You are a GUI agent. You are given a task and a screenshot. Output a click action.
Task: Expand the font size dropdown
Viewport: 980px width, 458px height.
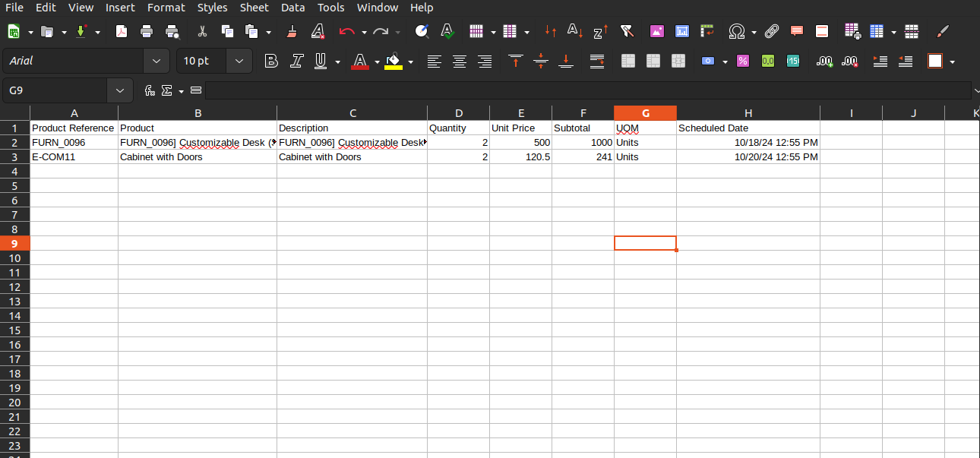pos(239,61)
